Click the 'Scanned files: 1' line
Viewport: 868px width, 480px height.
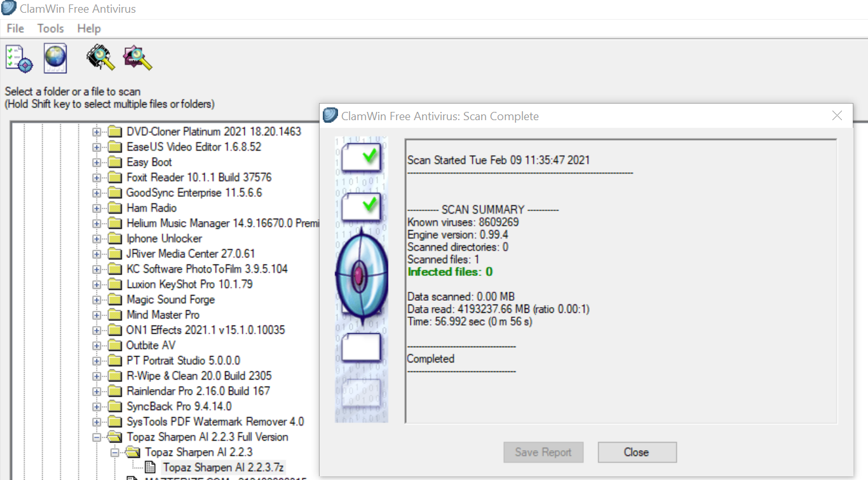444,259
